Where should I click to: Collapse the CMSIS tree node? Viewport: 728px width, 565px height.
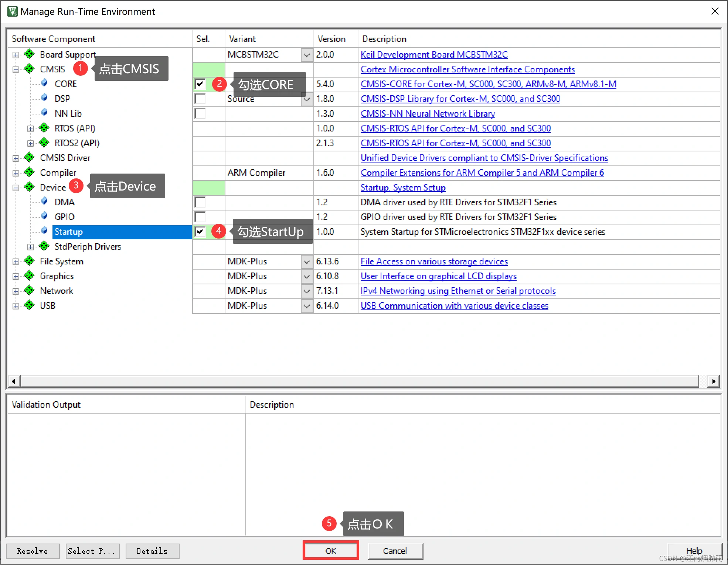[16, 69]
